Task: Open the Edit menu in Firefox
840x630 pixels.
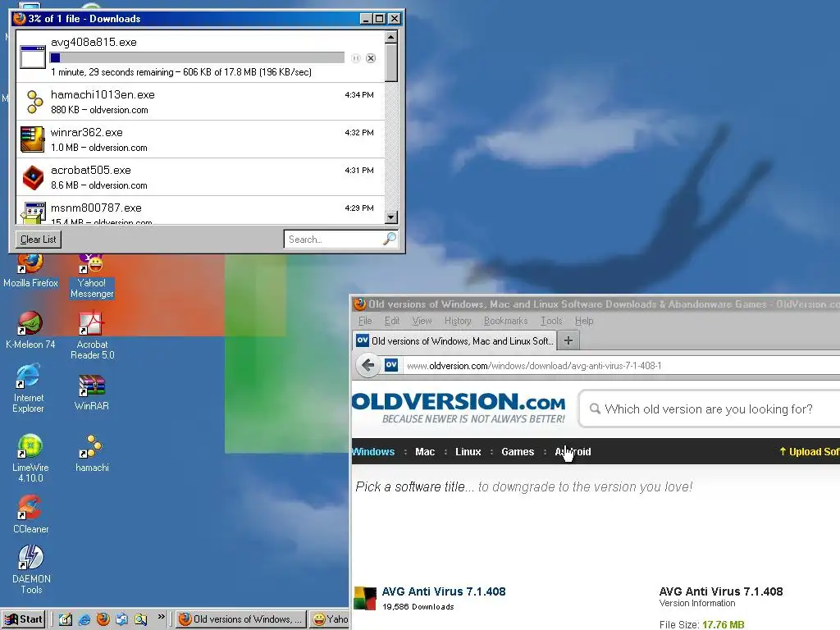Action: point(391,321)
